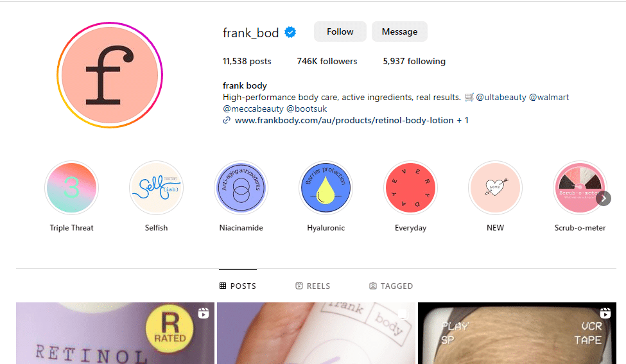Image resolution: width=626 pixels, height=364 pixels.
Task: Follow the frank_bod account
Action: pyautogui.click(x=340, y=31)
